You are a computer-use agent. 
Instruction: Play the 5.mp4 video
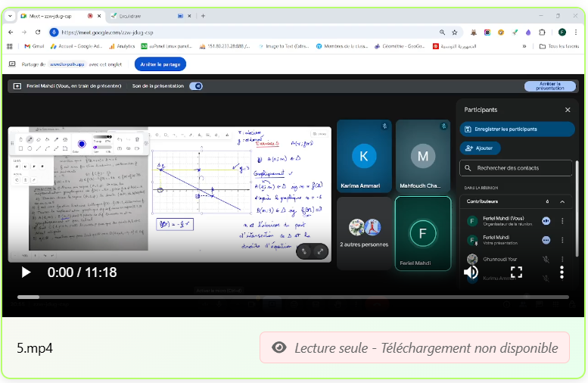(26, 272)
